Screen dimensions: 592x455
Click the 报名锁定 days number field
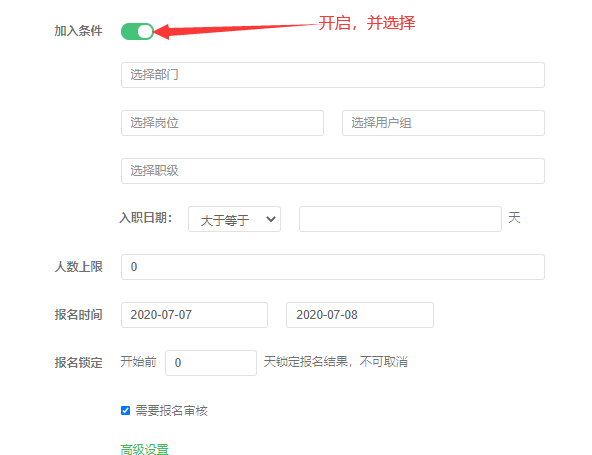pos(211,363)
